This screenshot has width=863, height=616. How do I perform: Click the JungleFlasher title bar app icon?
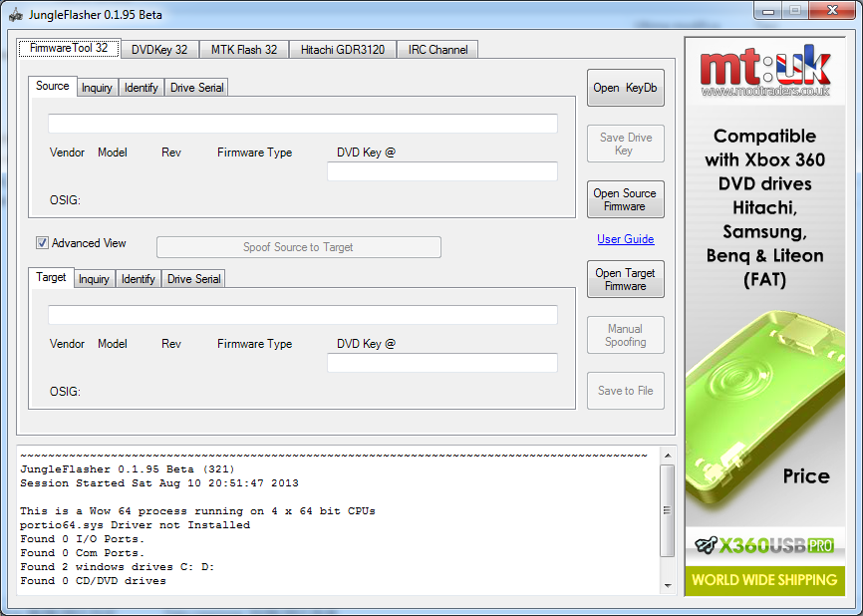tap(16, 14)
